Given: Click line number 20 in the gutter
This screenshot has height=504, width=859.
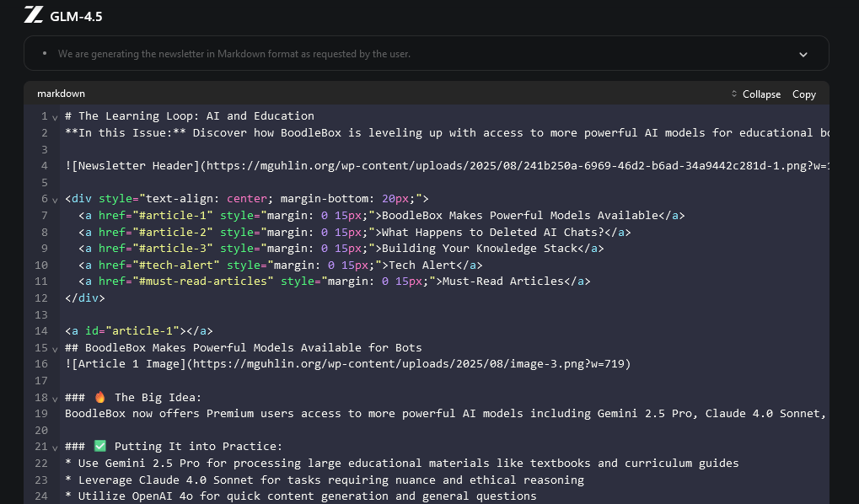Looking at the screenshot, I should pos(41,430).
